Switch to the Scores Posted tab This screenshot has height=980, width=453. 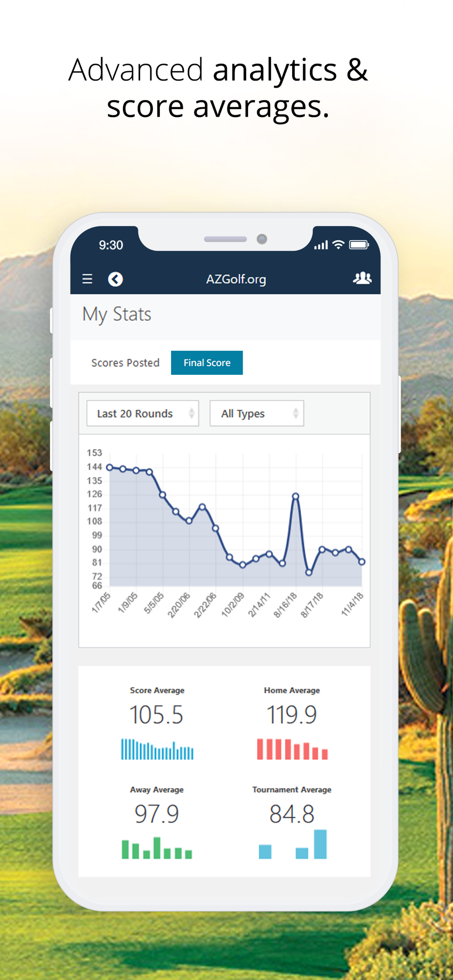click(126, 363)
